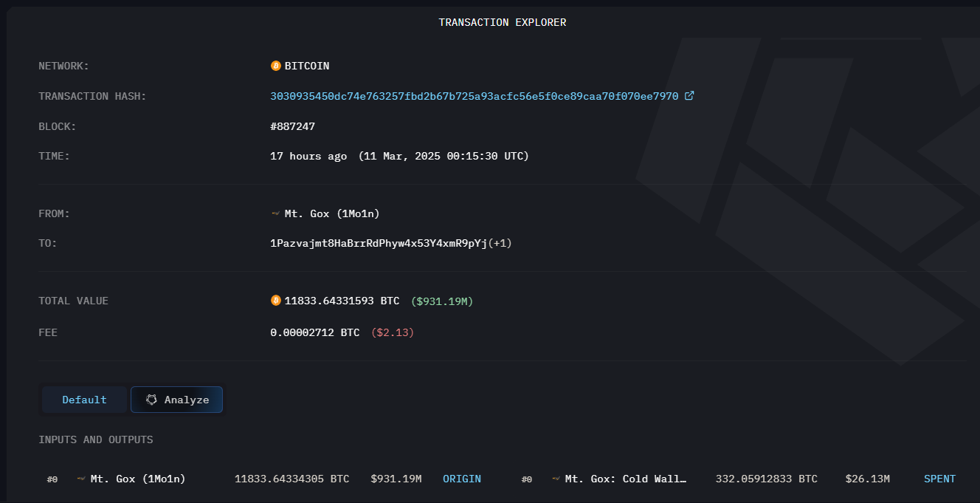This screenshot has height=503, width=980.
Task: Click Mt. Gox icon in input #0 row
Action: [x=81, y=479]
